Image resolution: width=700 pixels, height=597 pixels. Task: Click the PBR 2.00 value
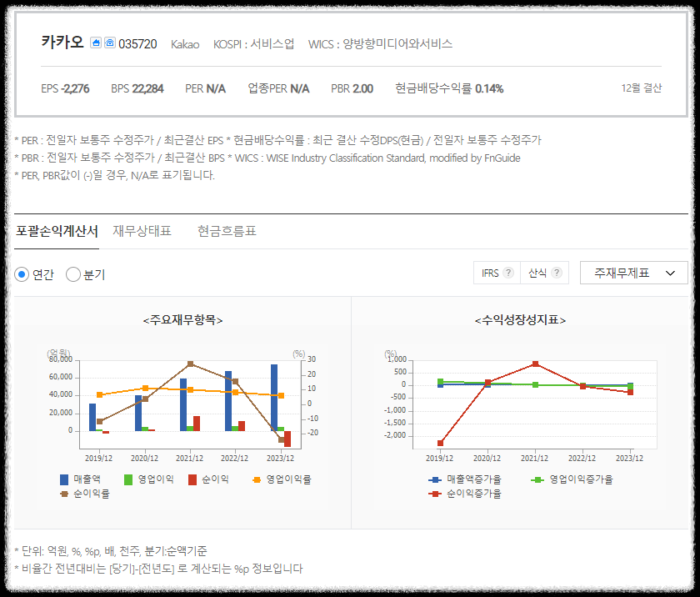(x=352, y=88)
